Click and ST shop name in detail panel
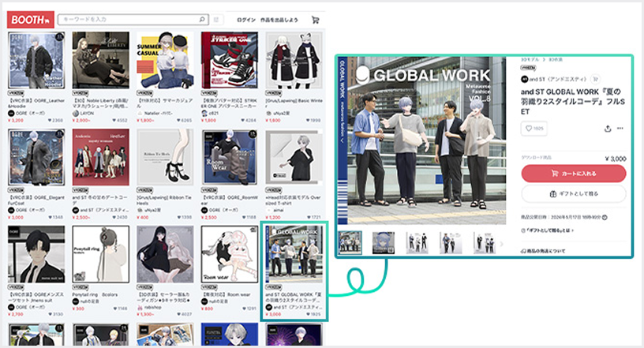This screenshot has width=644, height=348. (557, 79)
